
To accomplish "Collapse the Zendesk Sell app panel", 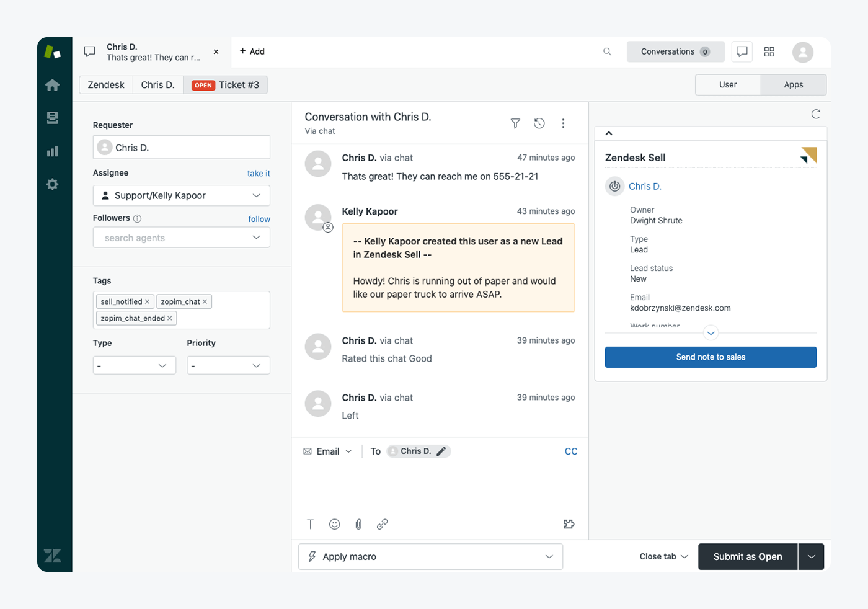I will coord(609,133).
